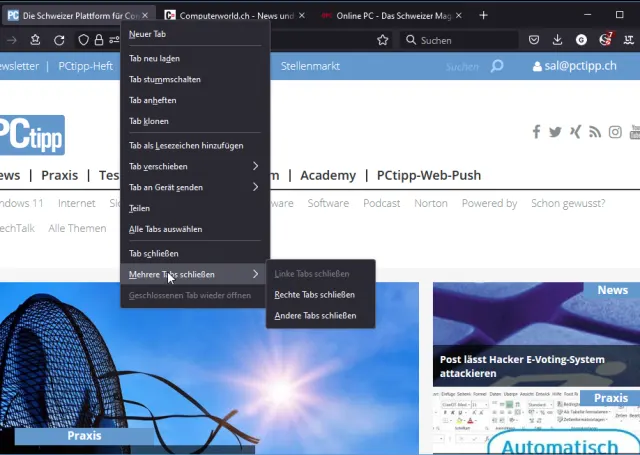
Task: Open Powered by topic link
Action: tap(489, 203)
